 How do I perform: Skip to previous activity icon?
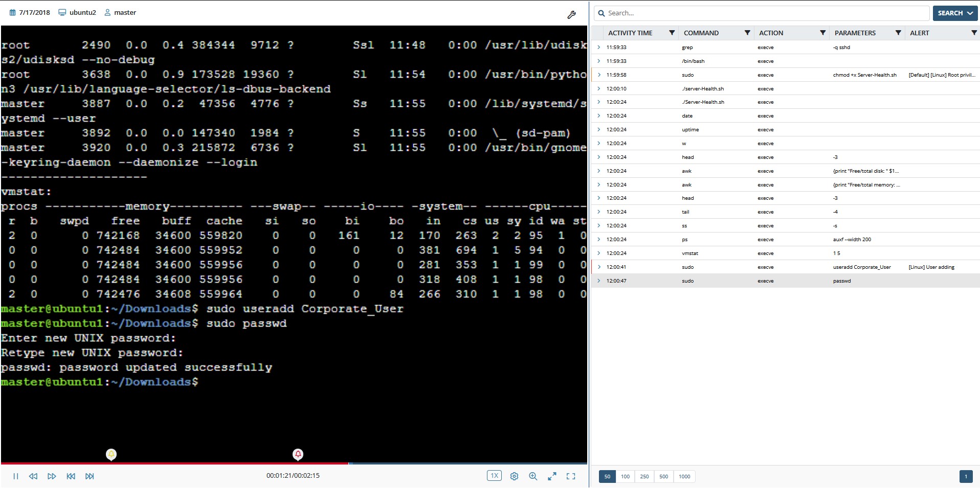pyautogui.click(x=71, y=476)
